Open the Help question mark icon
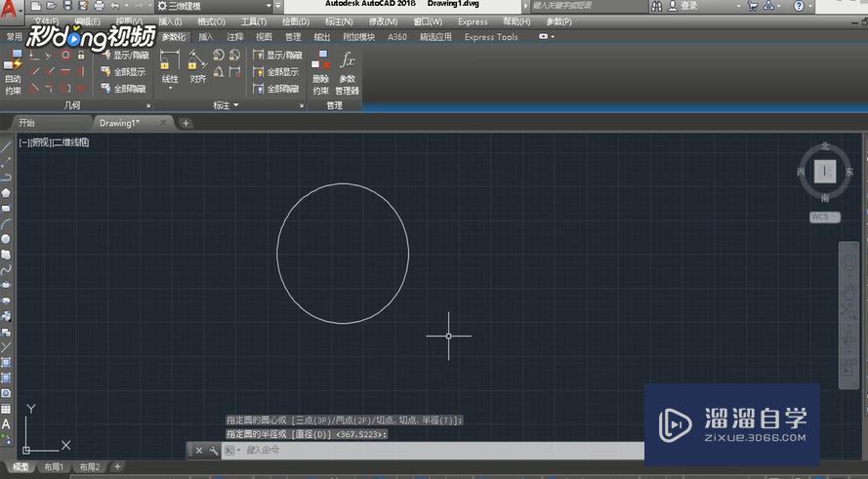The image size is (868, 479). [799, 6]
